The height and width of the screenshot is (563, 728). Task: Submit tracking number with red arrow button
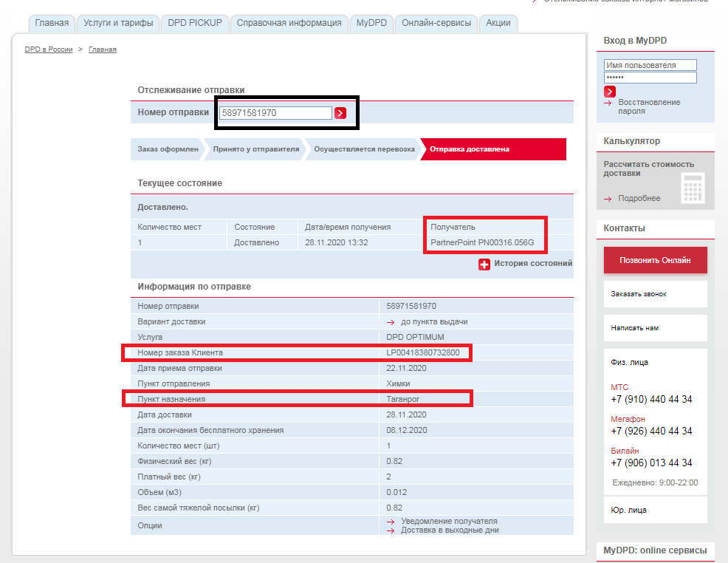click(x=340, y=113)
